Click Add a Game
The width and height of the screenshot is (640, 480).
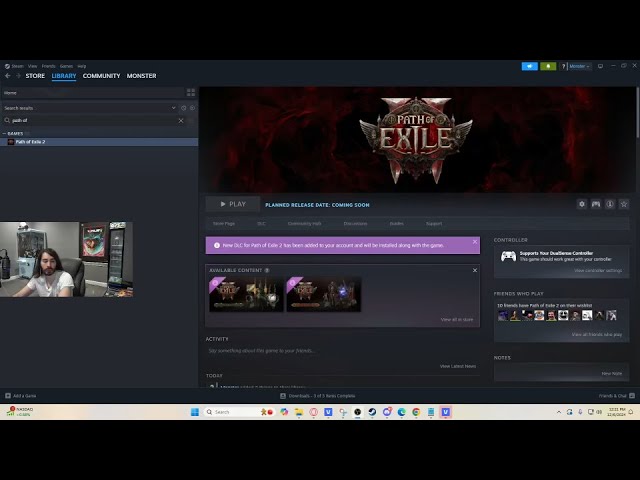[21, 396]
